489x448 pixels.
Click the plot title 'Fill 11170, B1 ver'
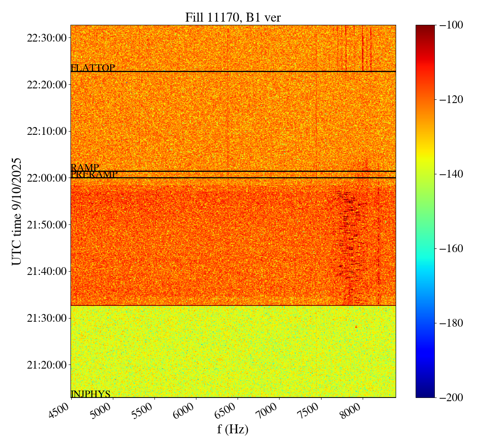[x=233, y=18]
